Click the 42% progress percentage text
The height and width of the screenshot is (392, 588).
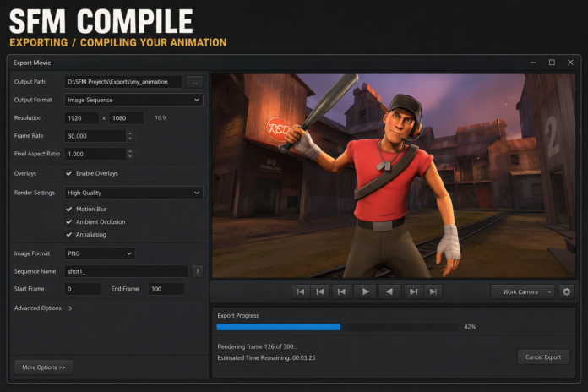pos(470,327)
